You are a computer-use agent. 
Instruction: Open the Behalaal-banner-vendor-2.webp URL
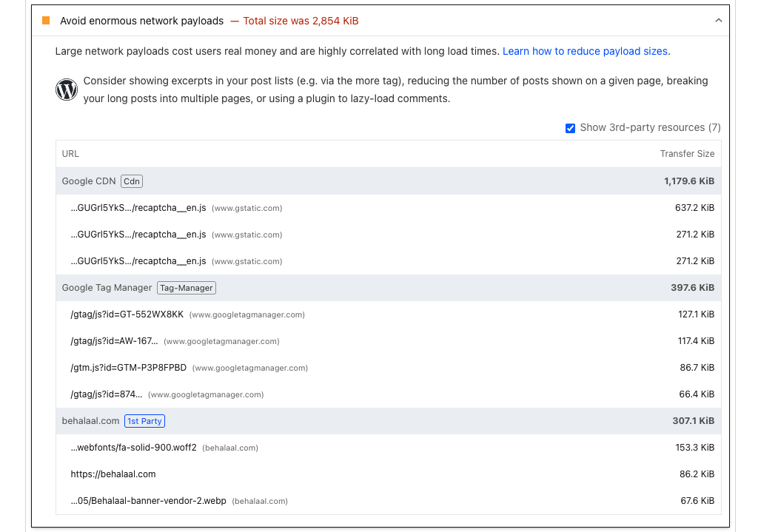click(x=148, y=501)
